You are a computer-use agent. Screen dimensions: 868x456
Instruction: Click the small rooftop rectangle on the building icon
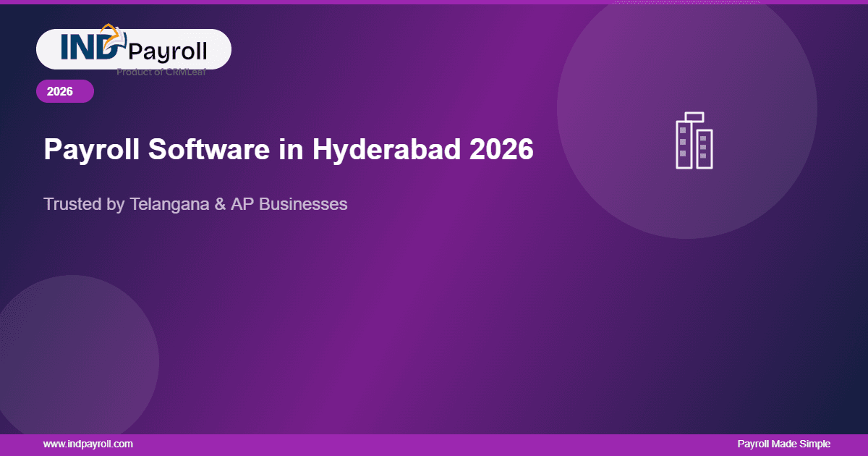[694, 116]
